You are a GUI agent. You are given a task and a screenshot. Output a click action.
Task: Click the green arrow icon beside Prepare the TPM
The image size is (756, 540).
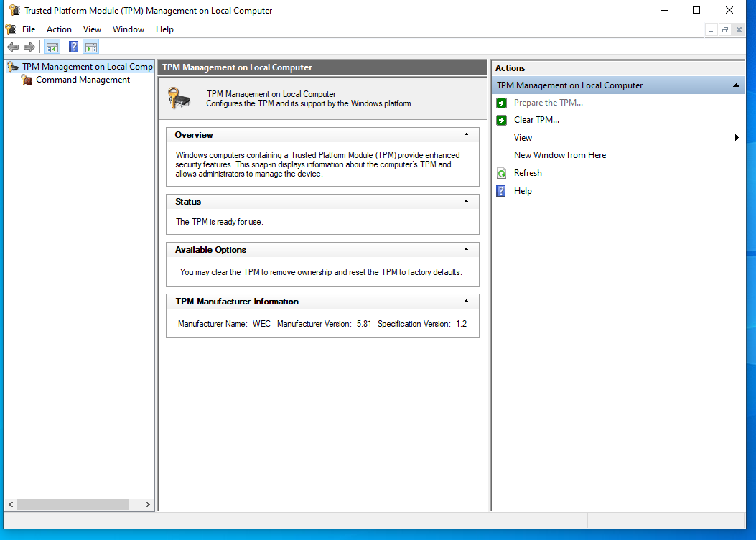point(501,103)
